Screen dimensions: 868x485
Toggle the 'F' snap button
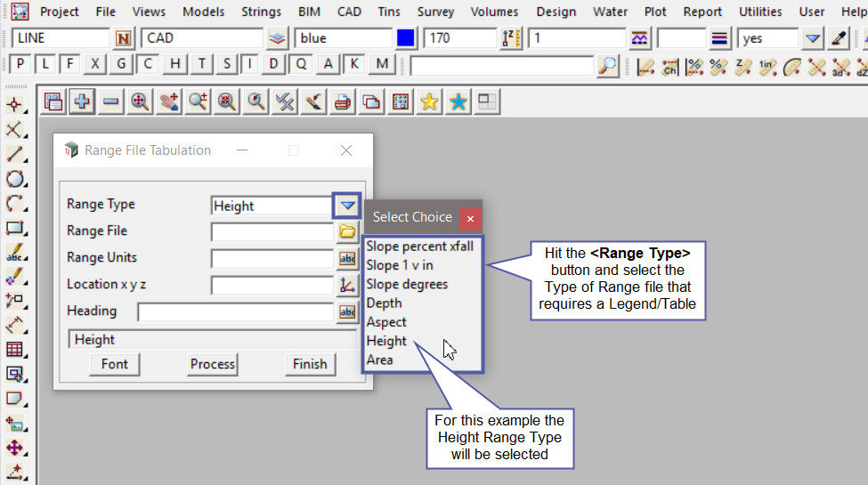[x=70, y=64]
